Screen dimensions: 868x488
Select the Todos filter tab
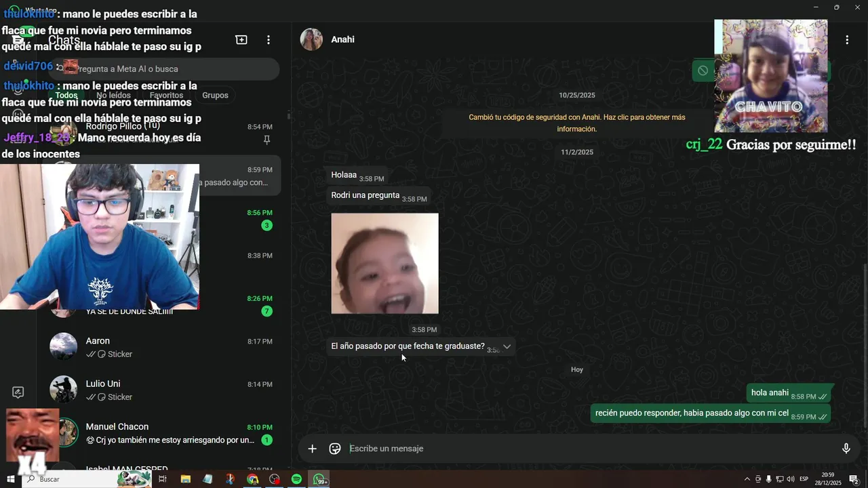coord(66,96)
